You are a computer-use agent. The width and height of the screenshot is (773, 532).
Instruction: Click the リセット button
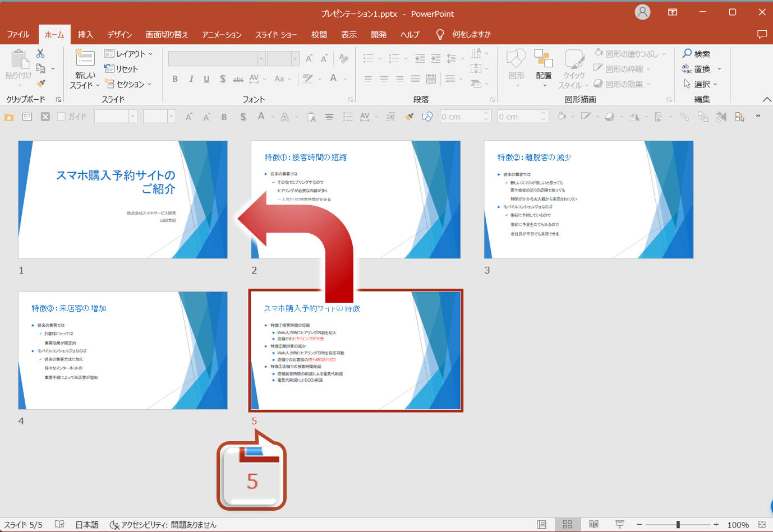(x=121, y=69)
